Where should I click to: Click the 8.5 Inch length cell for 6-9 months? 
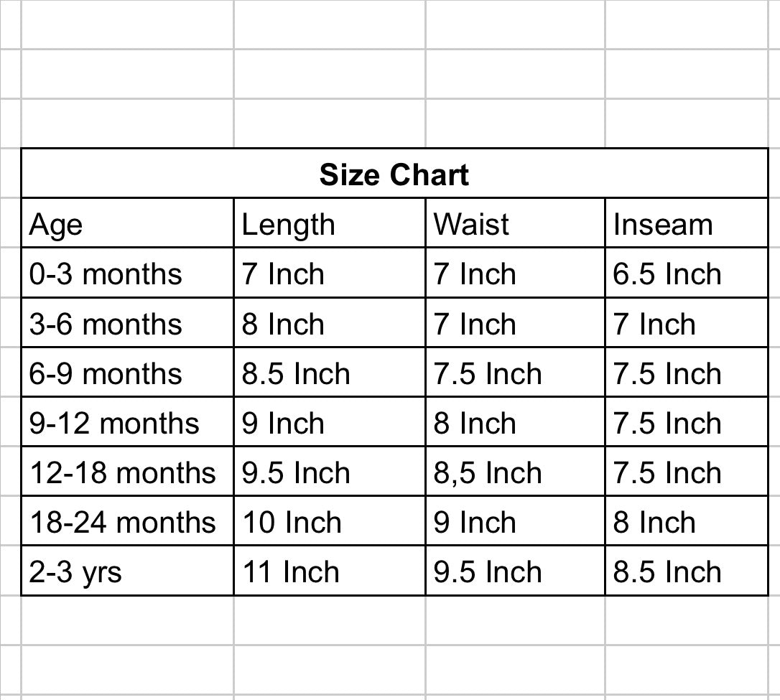click(x=330, y=372)
